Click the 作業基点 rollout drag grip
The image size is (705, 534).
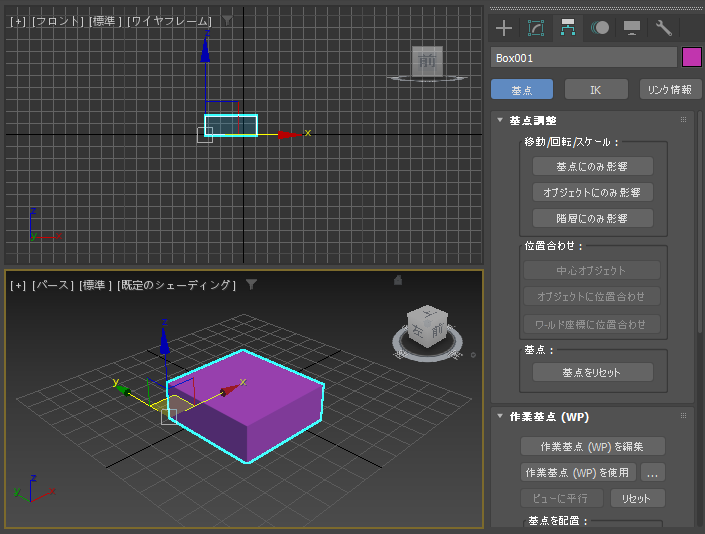683,416
